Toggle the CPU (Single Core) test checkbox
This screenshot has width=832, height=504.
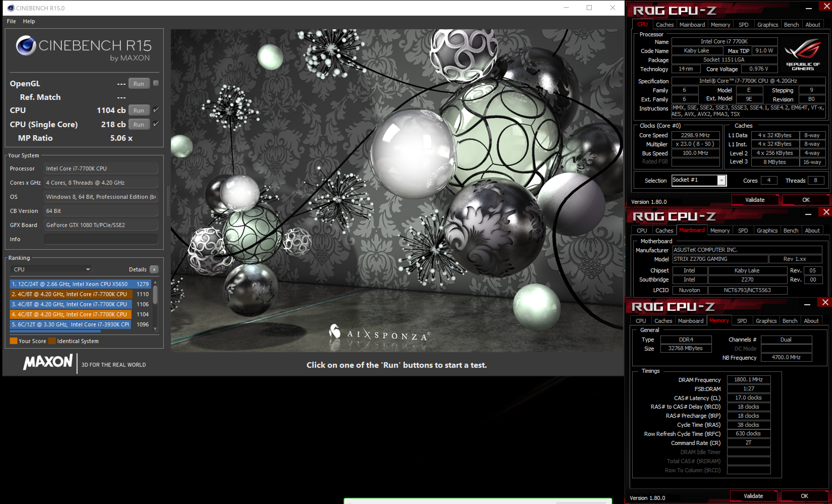pyautogui.click(x=156, y=124)
